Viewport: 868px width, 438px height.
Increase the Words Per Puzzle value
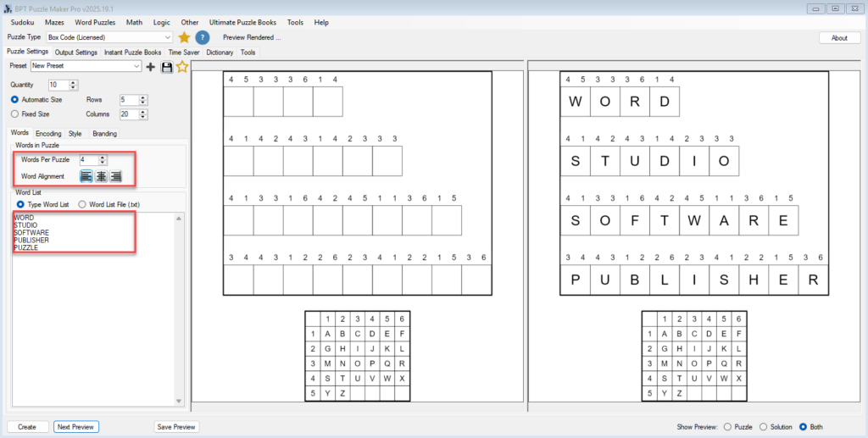point(103,157)
